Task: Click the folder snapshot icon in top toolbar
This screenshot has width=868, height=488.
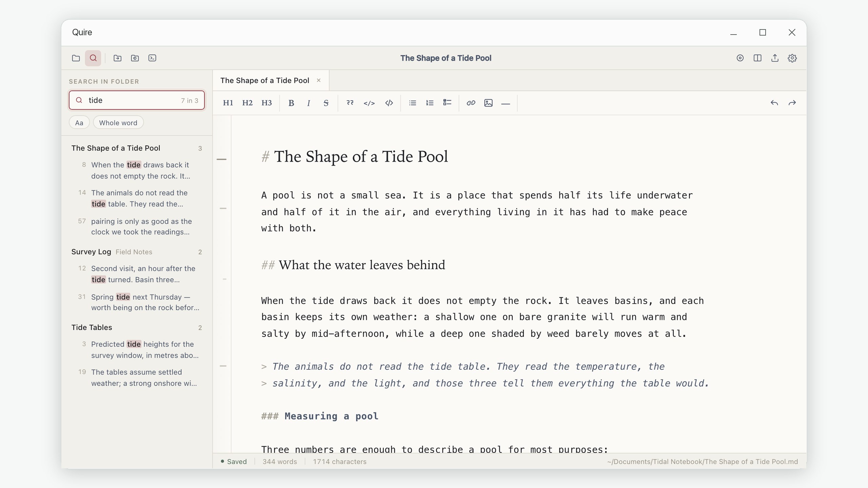Action: pyautogui.click(x=135, y=58)
